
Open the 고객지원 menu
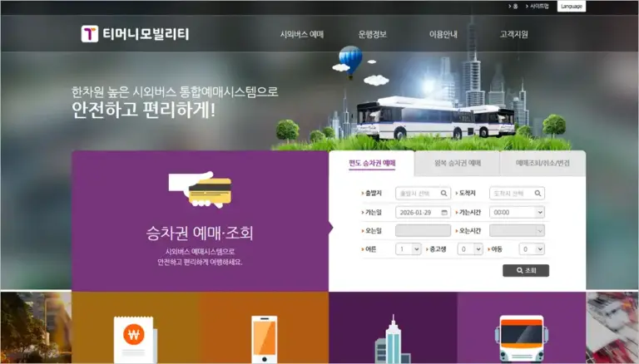point(514,35)
